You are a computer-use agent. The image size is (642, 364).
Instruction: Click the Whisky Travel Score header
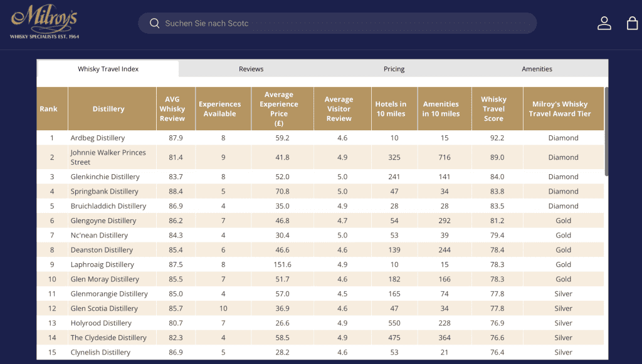[497, 109]
